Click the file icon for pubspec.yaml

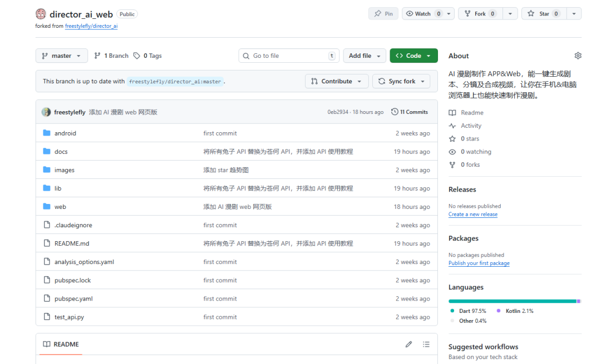click(47, 298)
